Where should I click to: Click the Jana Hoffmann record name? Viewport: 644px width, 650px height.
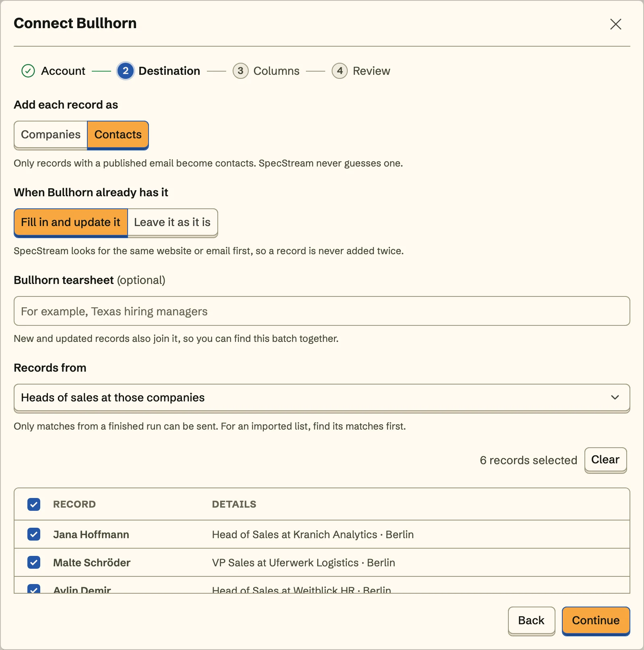[91, 535]
